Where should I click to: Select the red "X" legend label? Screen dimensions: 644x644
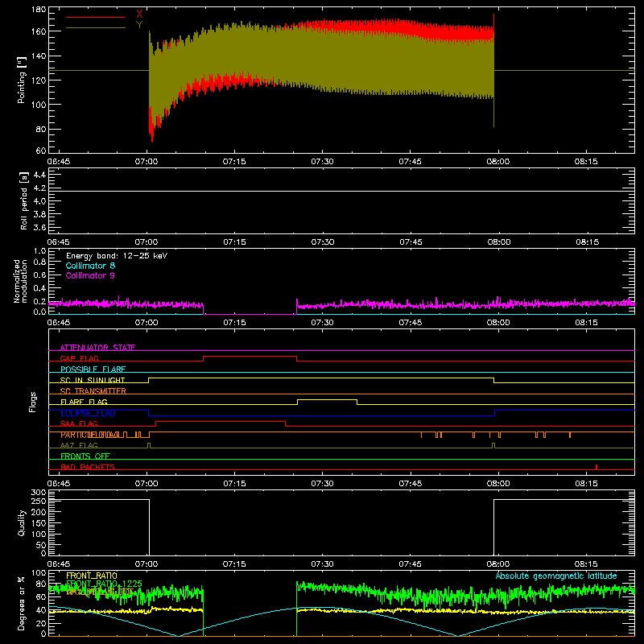click(x=139, y=14)
